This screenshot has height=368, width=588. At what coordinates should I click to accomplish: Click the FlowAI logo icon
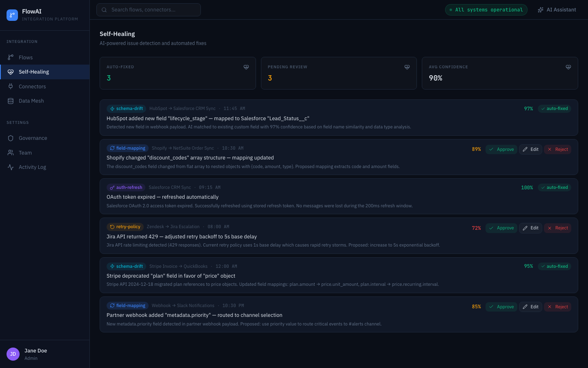pos(12,15)
